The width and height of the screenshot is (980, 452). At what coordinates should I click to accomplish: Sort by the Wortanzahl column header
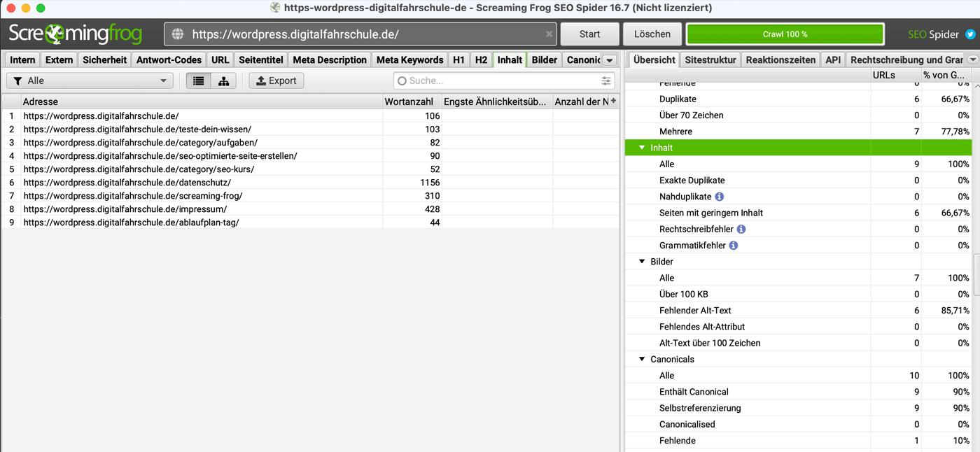click(412, 101)
